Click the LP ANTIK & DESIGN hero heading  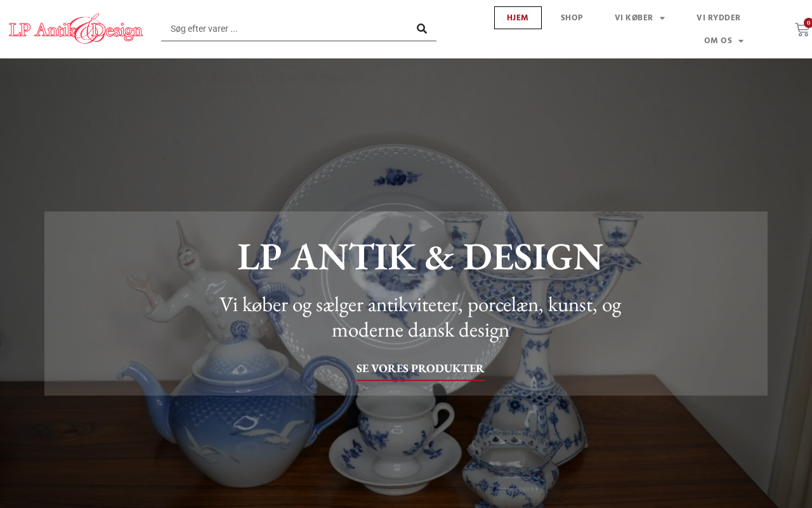419,257
